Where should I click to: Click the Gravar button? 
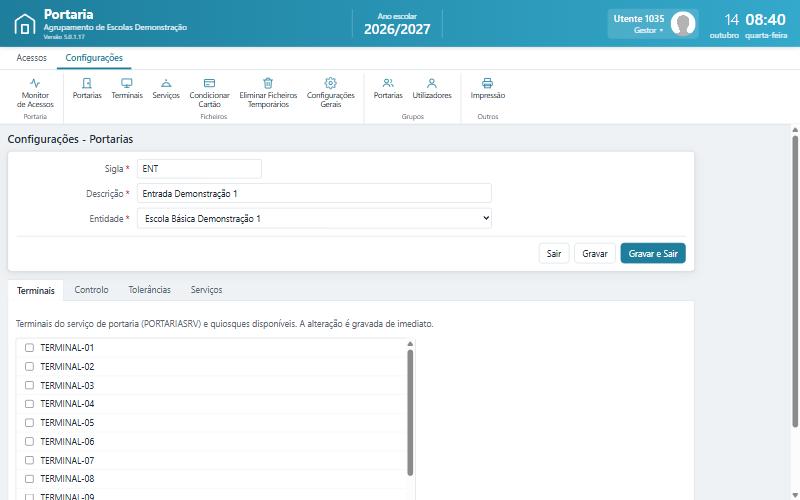pyautogui.click(x=595, y=254)
